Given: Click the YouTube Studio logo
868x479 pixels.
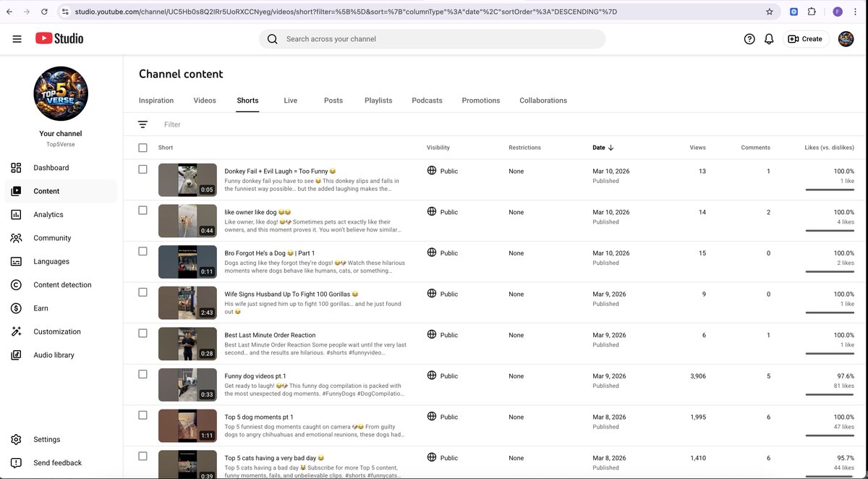Looking at the screenshot, I should 59,38.
